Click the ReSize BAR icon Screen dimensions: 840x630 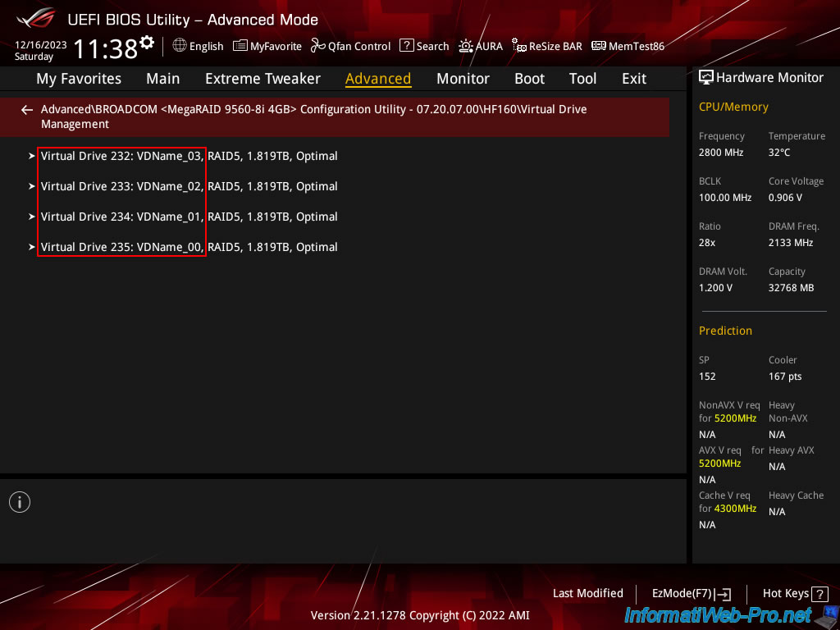point(519,46)
